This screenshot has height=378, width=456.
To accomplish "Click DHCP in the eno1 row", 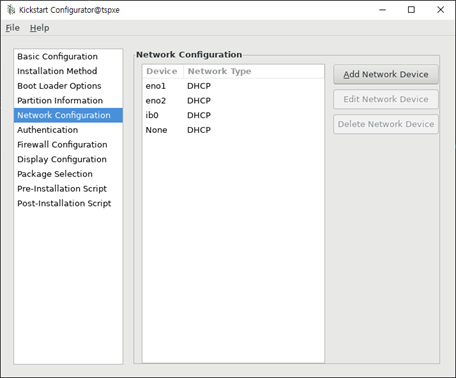I will pos(199,86).
